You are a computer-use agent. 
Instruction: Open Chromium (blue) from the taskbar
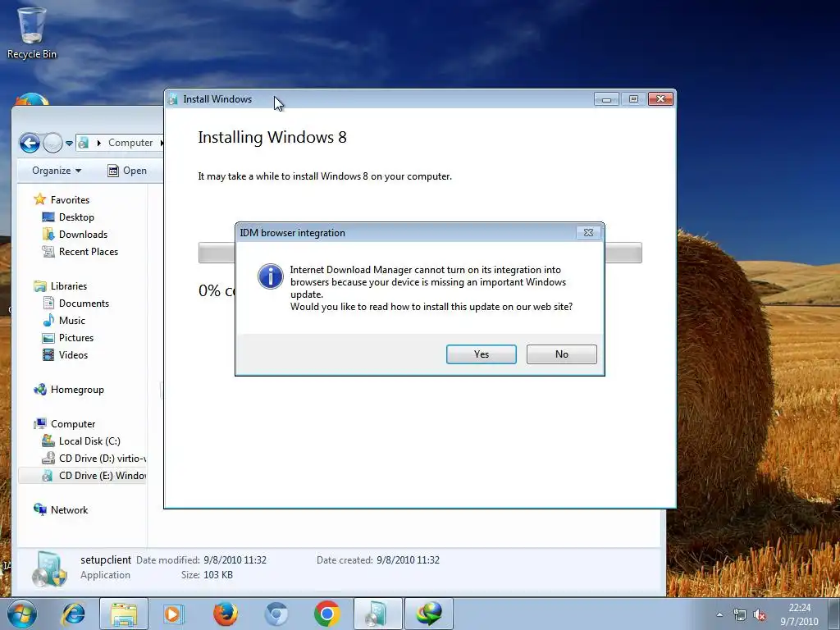pyautogui.click(x=276, y=614)
